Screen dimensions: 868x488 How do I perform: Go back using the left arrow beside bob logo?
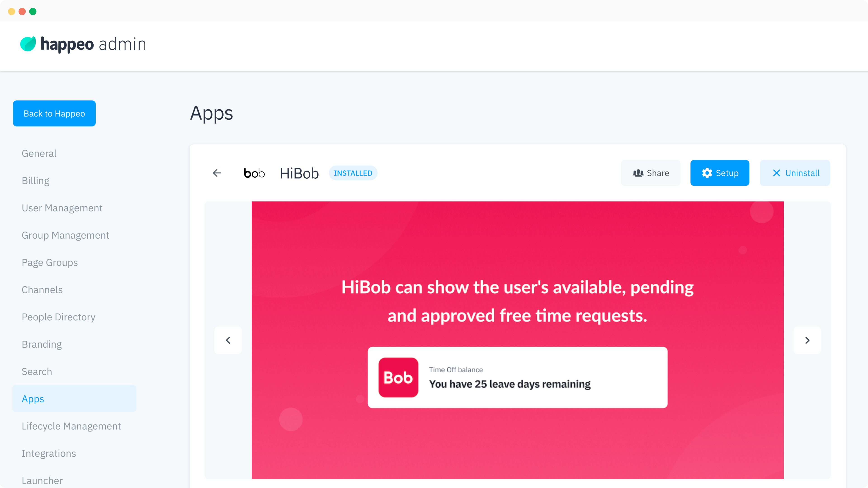tap(217, 173)
